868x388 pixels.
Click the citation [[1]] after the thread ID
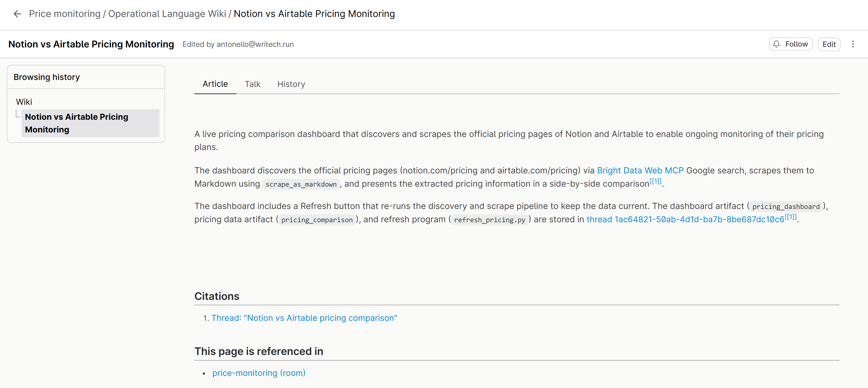791,217
